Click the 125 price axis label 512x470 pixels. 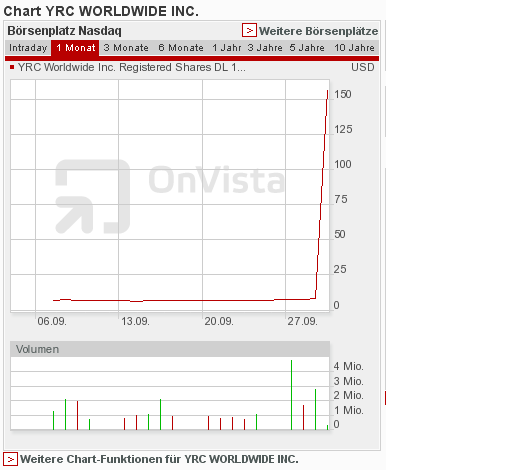pyautogui.click(x=343, y=129)
